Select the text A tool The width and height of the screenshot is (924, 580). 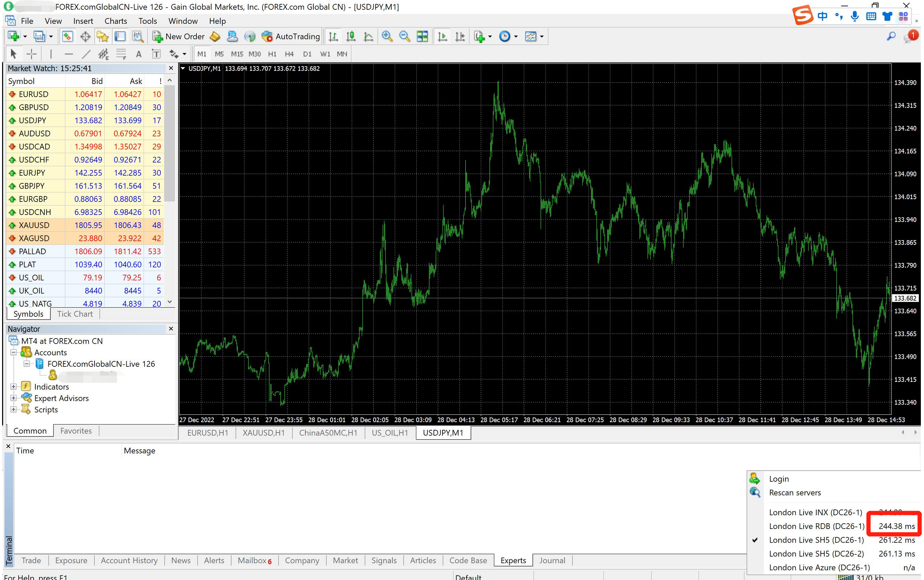(x=139, y=54)
